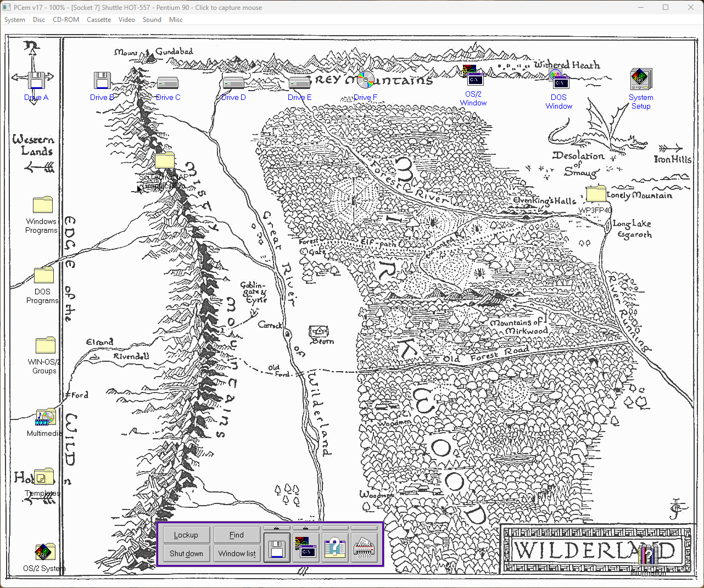Click the Shredder icon in LaunchPad
Screen dimensions: 704x588
click(364, 548)
